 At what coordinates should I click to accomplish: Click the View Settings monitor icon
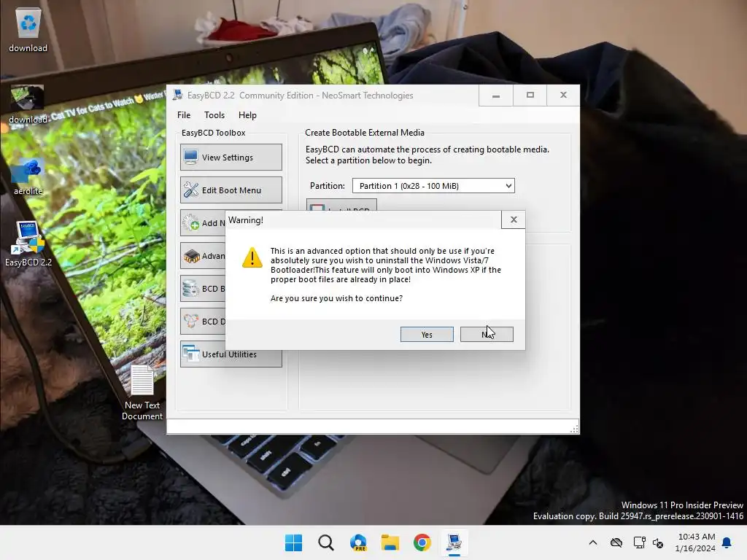[x=191, y=157]
